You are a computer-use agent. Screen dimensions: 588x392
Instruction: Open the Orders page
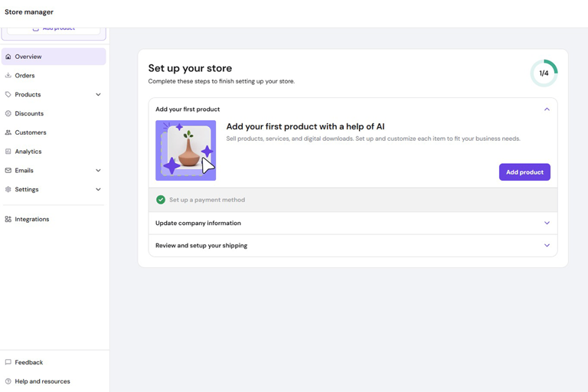pos(54,75)
